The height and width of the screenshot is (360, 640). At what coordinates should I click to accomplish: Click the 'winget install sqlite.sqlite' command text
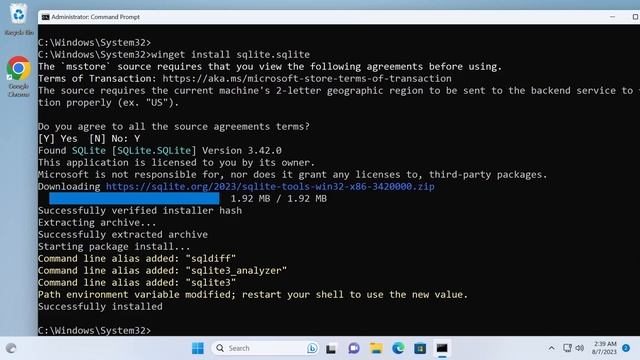[230, 54]
